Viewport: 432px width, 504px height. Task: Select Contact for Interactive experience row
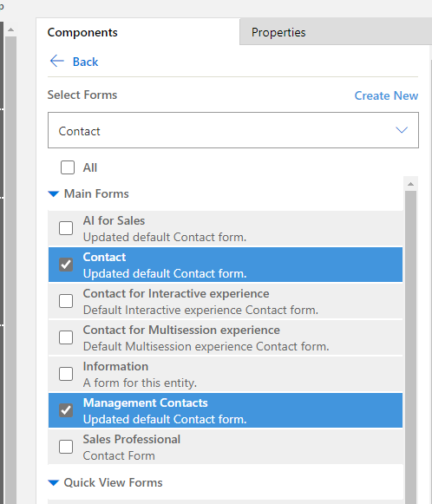click(x=226, y=301)
